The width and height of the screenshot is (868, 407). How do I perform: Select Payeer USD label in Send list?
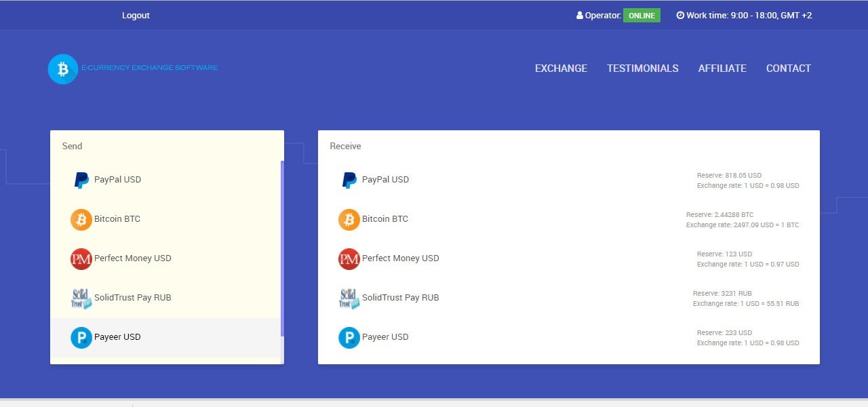(117, 337)
